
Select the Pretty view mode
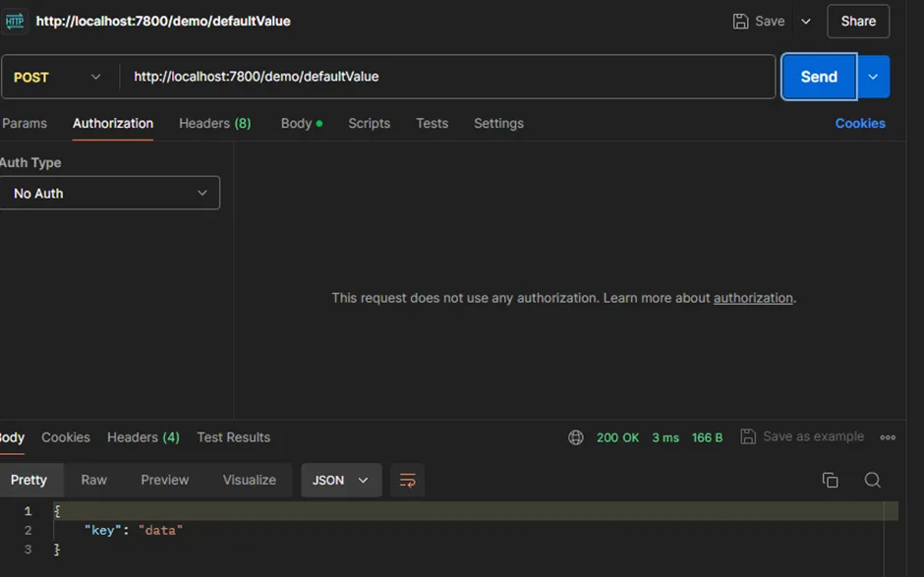click(x=29, y=480)
